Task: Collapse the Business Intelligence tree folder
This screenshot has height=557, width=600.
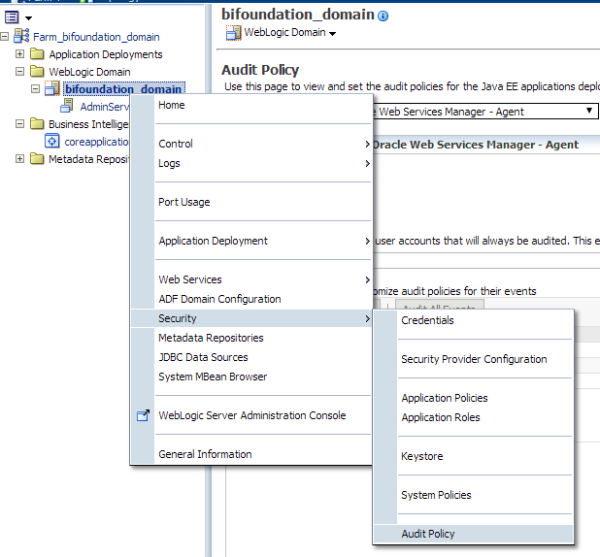Action: pyautogui.click(x=20, y=124)
